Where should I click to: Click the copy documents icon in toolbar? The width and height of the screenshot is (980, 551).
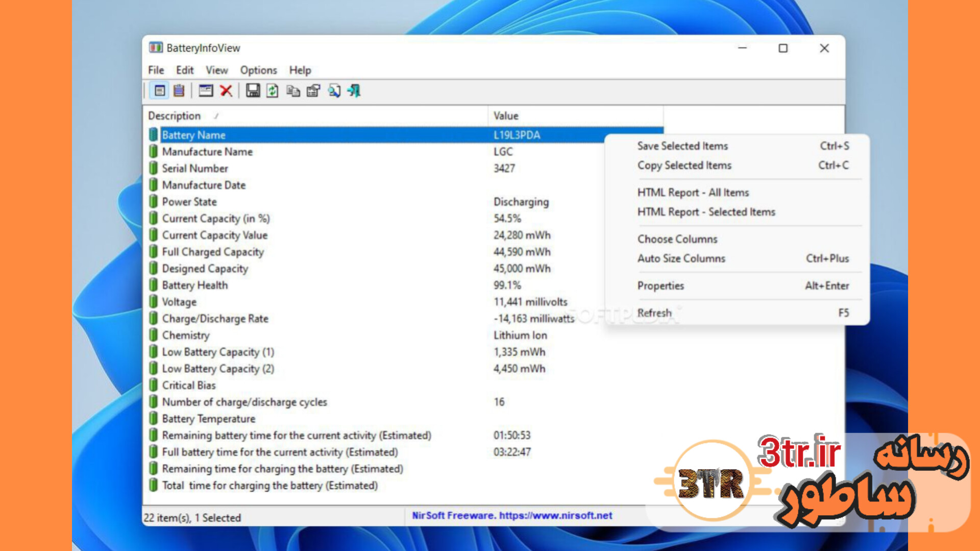tap(293, 91)
